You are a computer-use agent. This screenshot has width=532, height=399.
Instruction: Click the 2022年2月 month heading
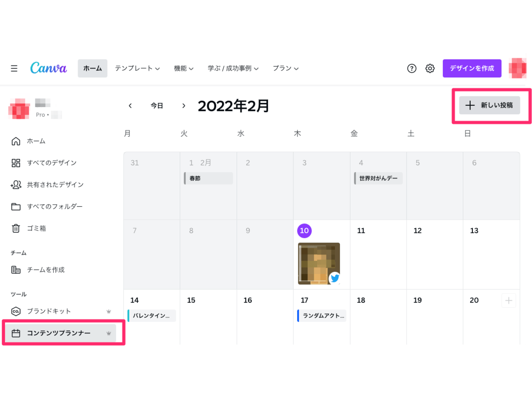(x=233, y=106)
